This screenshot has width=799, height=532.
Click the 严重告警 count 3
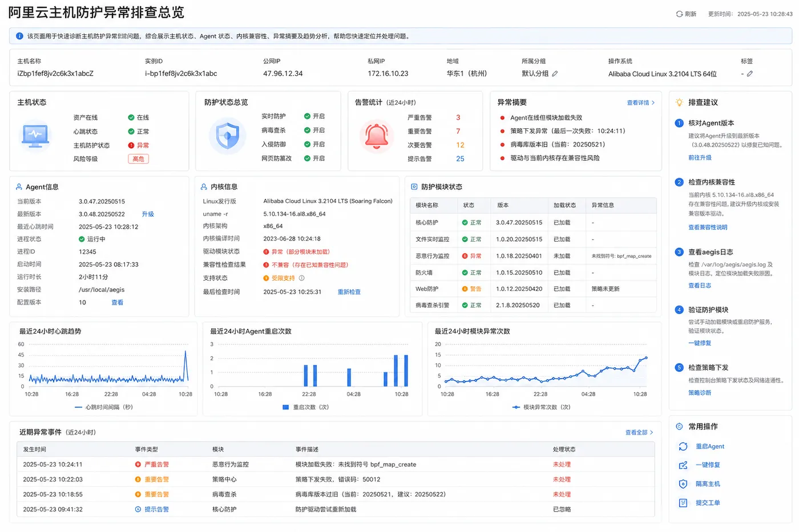458,117
